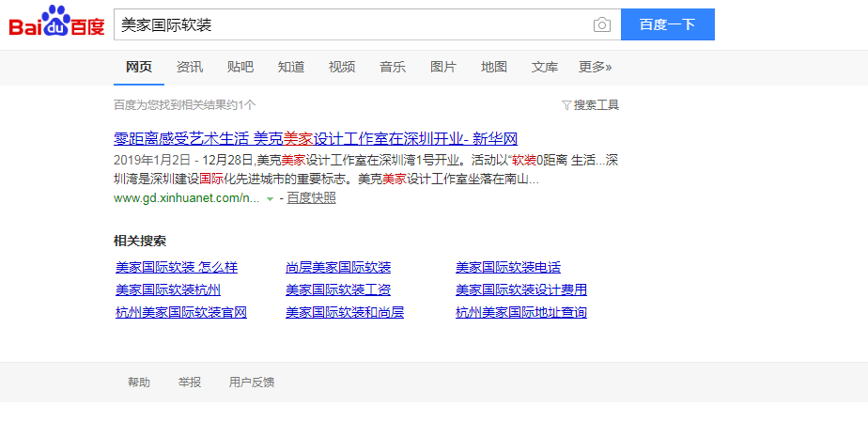868x438 pixels.
Task: Click related search 杭州美家国际地址查询
Action: pyautogui.click(x=521, y=312)
